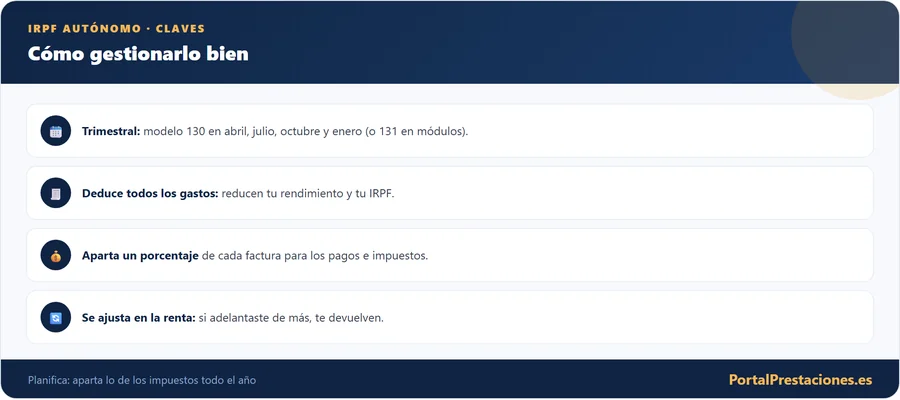Click the receipt icon beside Deduce todos los gastos
The width and height of the screenshot is (900, 400).
click(x=56, y=193)
